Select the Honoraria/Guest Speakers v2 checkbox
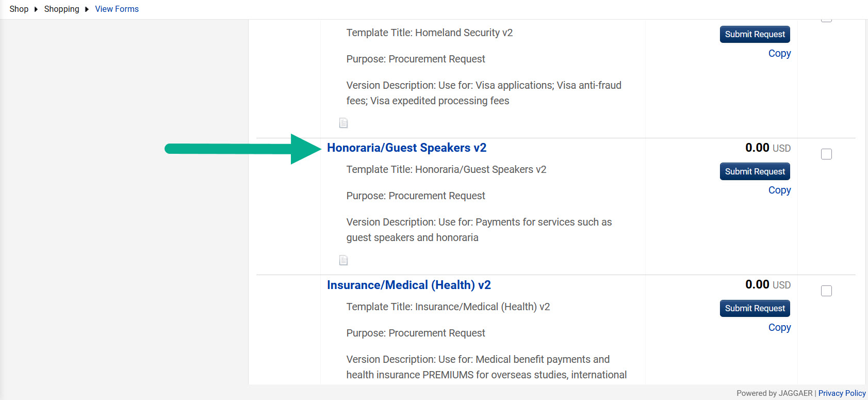This screenshot has width=868, height=400. click(x=826, y=154)
